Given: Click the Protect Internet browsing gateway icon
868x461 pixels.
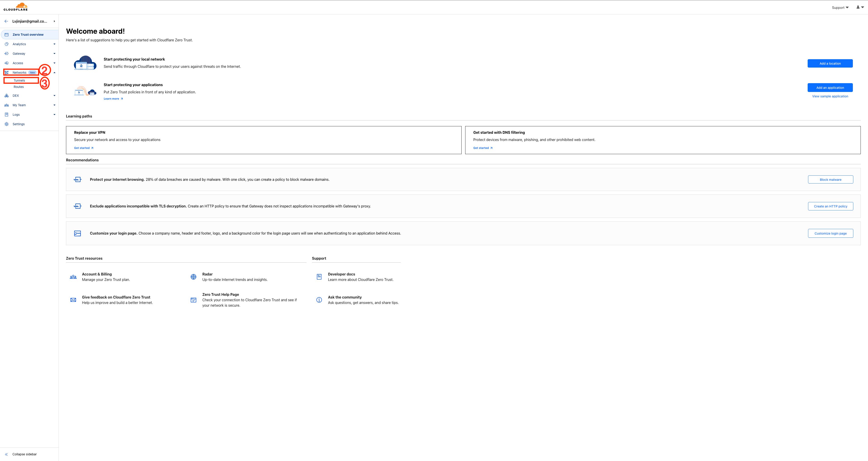Looking at the screenshot, I should tap(78, 180).
